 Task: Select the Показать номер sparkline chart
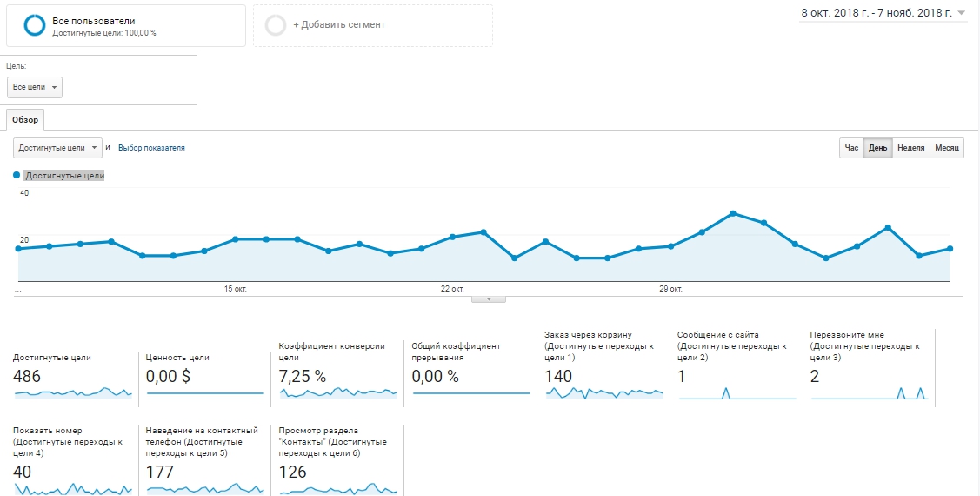click(x=73, y=488)
